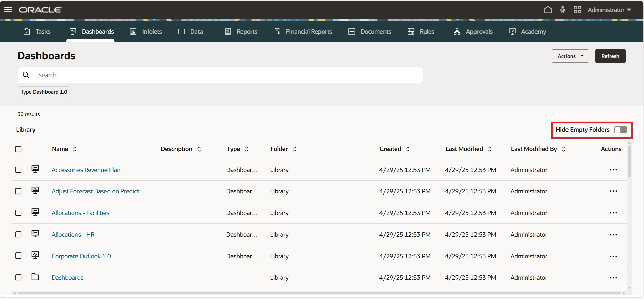
Task: Click the Refresh button
Action: tap(610, 56)
